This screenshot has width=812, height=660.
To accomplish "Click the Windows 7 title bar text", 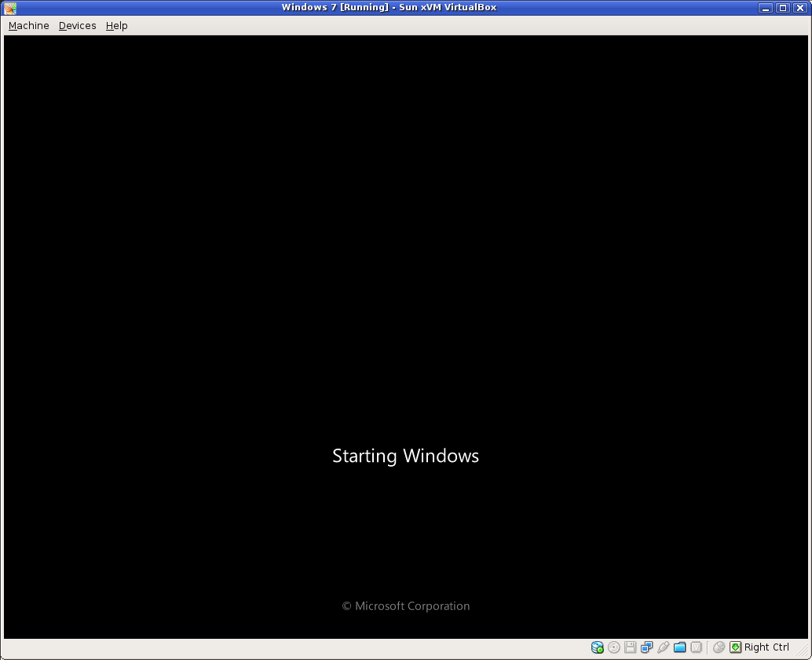I will tap(389, 7).
